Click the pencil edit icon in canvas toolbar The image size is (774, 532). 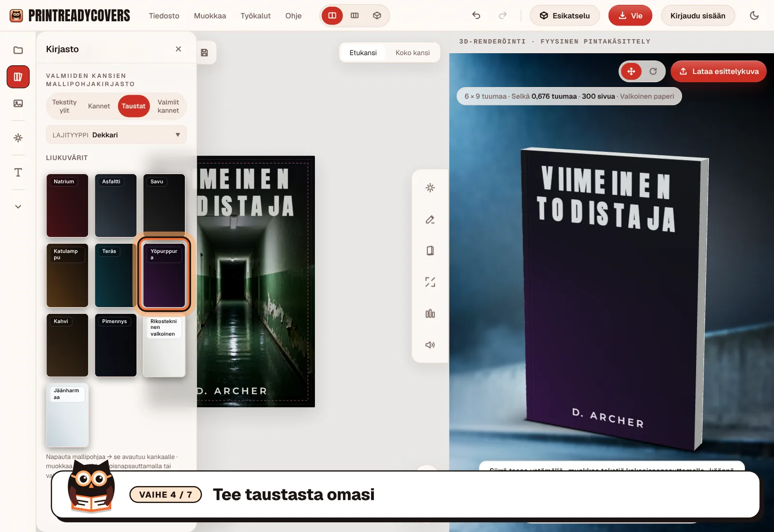point(430,220)
